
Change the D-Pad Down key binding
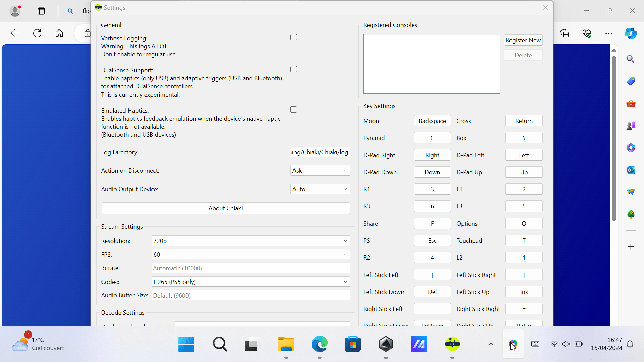(x=432, y=172)
